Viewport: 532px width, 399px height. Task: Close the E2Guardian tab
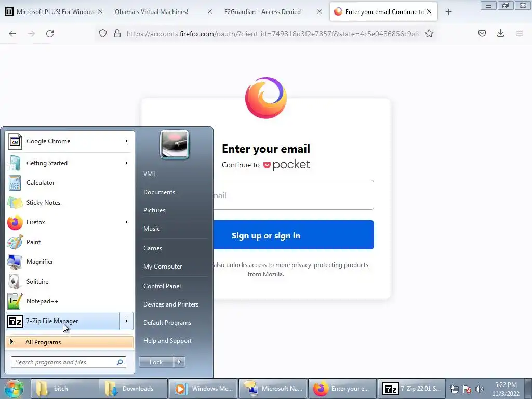[x=320, y=12]
